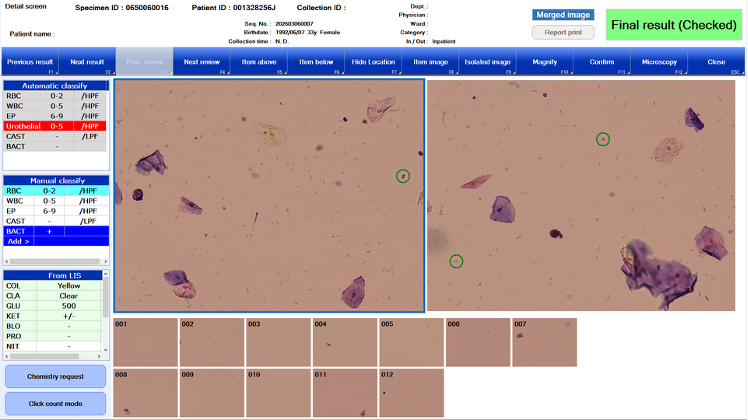Select the Urothelial row in Automatic classify

(x=52, y=126)
